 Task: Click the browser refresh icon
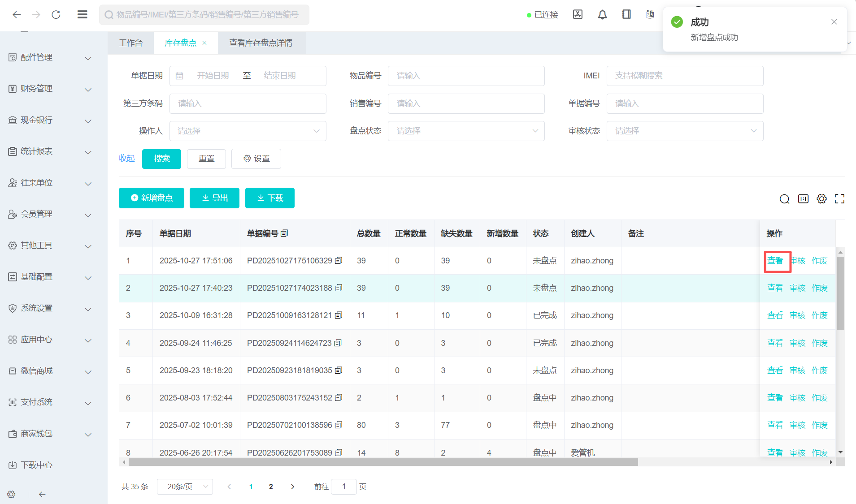click(56, 15)
